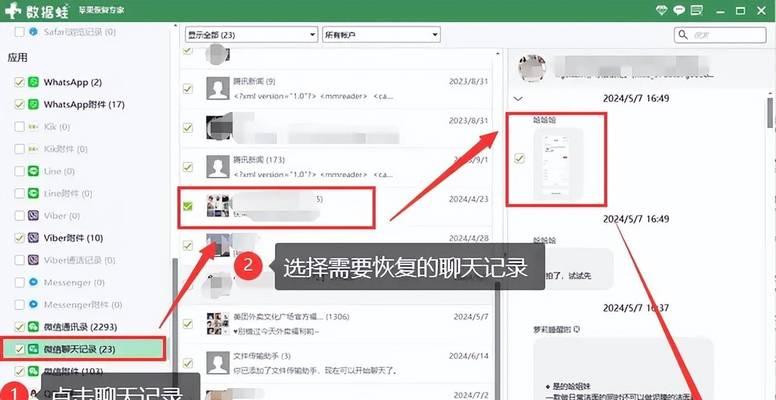Check the Line (0) checkbox

pyautogui.click(x=19, y=171)
